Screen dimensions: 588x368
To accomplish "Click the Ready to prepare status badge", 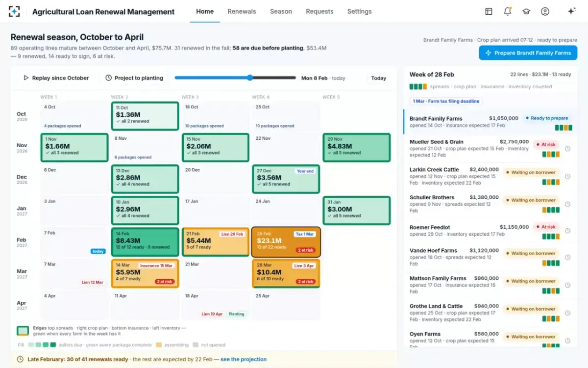I will click(546, 118).
